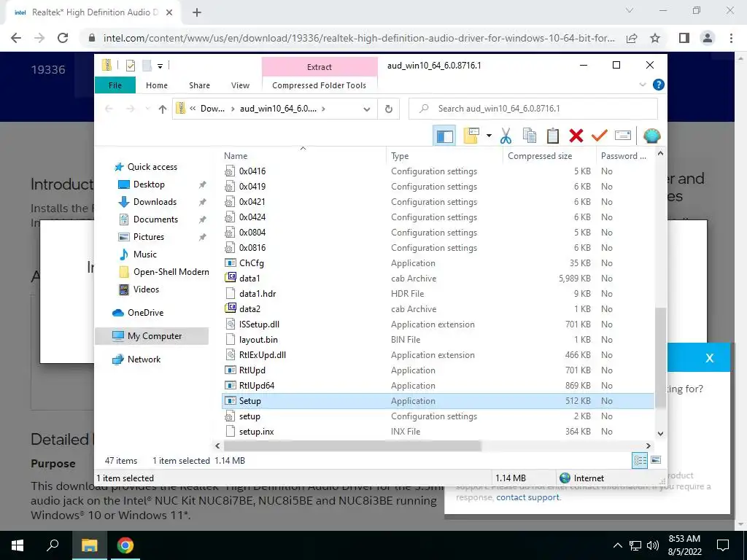The height and width of the screenshot is (560, 747).
Task: Open Chrome's tab search dropdown arrow
Action: pyautogui.click(x=630, y=10)
